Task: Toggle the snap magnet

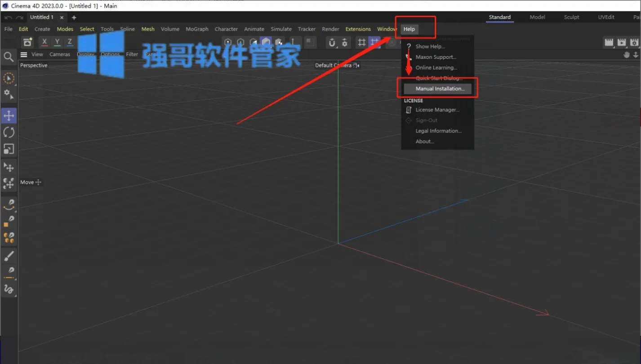Action: point(332,43)
